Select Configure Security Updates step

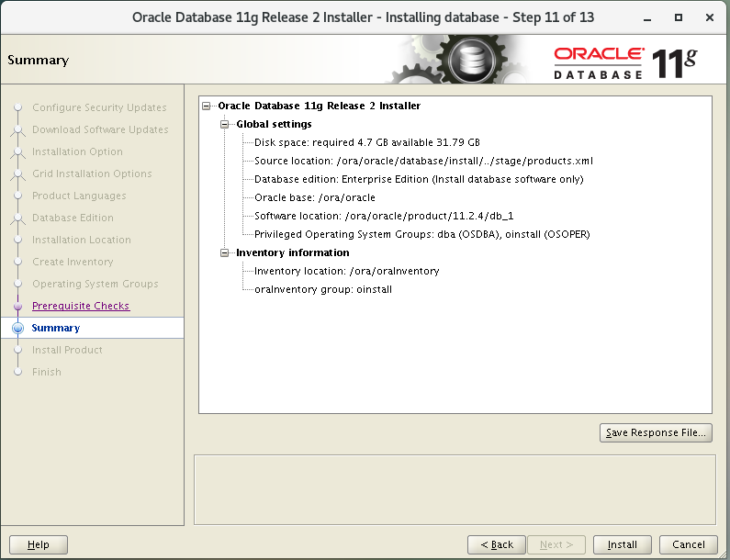99,107
